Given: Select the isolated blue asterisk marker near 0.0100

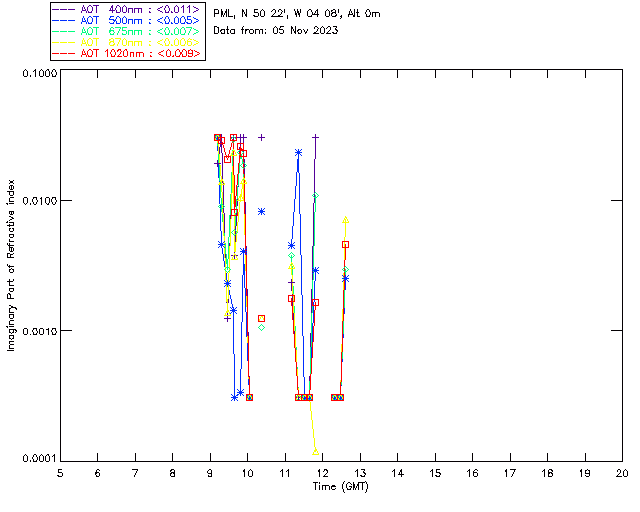Looking at the screenshot, I should [262, 211].
